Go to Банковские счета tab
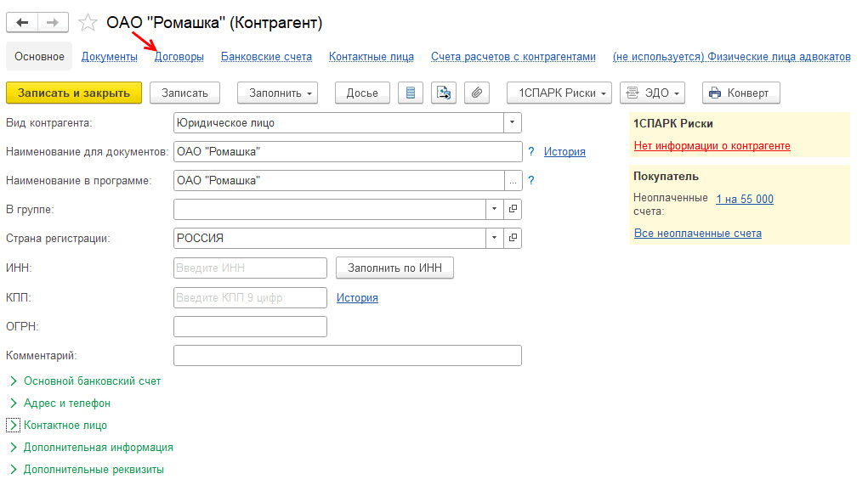This screenshot has height=502, width=868. [x=266, y=57]
